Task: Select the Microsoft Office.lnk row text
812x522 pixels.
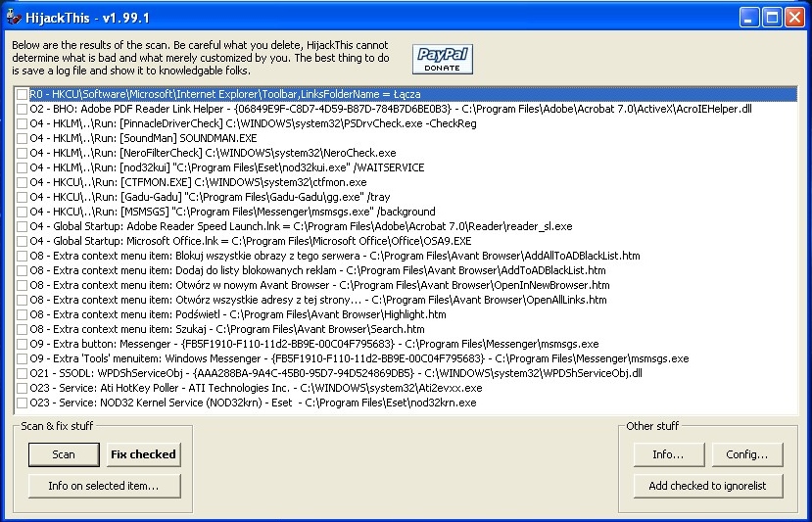Action: coord(250,241)
